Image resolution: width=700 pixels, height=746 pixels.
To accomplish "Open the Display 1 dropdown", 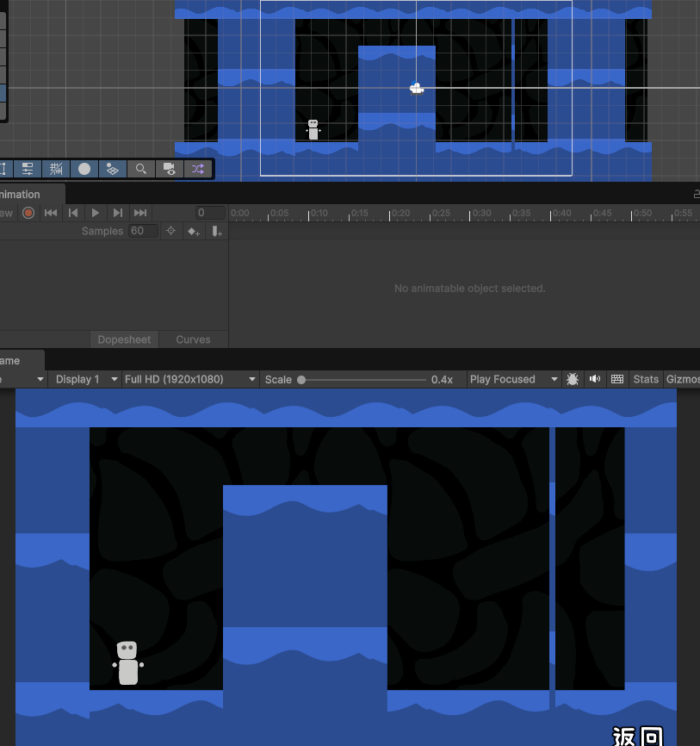I will tap(84, 379).
